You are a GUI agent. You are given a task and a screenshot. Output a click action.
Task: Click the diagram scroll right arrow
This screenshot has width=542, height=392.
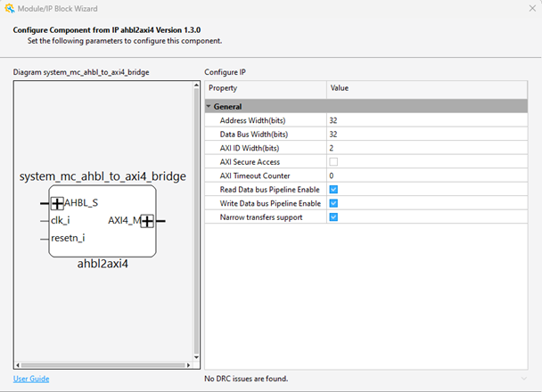click(188, 365)
